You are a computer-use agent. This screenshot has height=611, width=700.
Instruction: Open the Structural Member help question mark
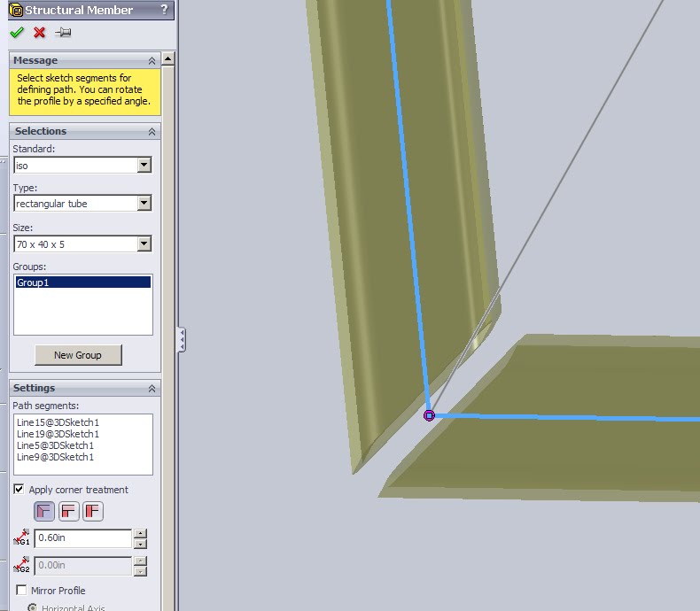coord(164,10)
